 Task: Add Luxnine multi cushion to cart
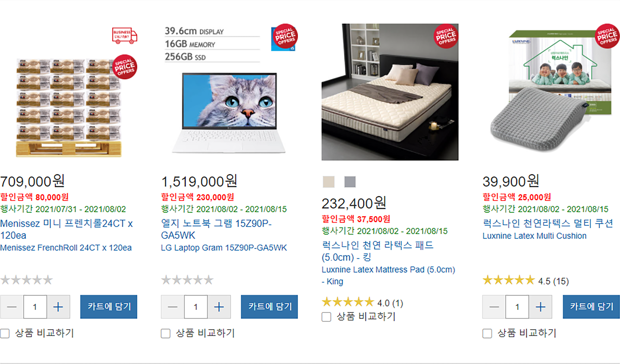(x=591, y=307)
